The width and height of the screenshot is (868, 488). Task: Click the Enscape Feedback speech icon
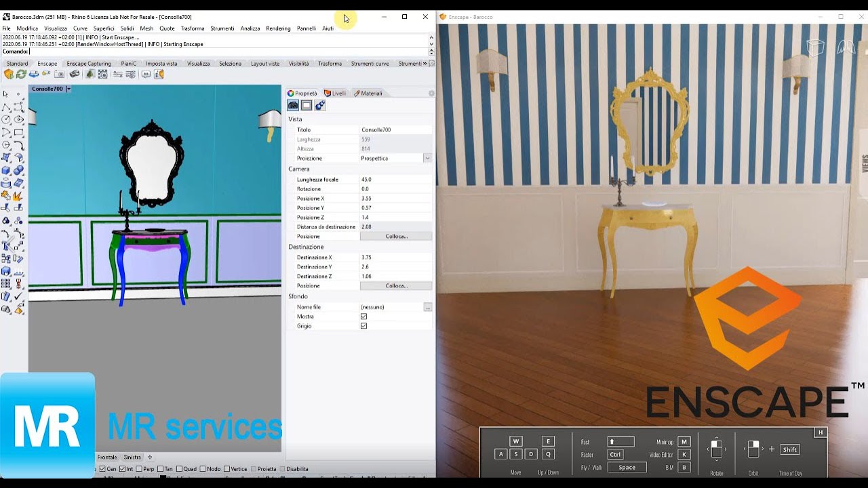146,74
